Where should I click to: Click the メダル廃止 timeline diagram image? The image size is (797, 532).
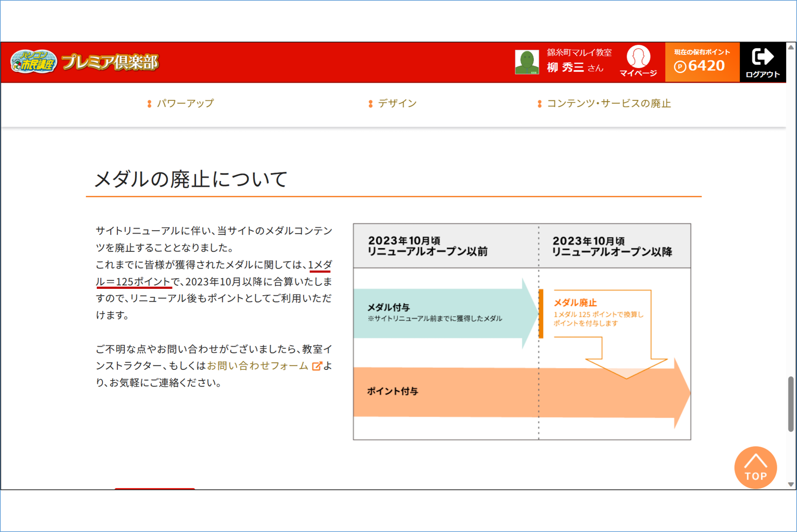point(522,331)
